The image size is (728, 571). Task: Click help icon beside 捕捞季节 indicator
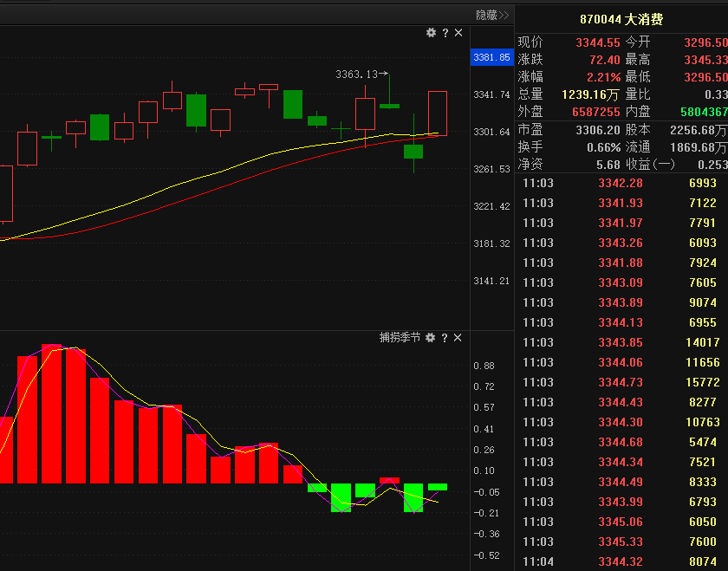click(445, 337)
